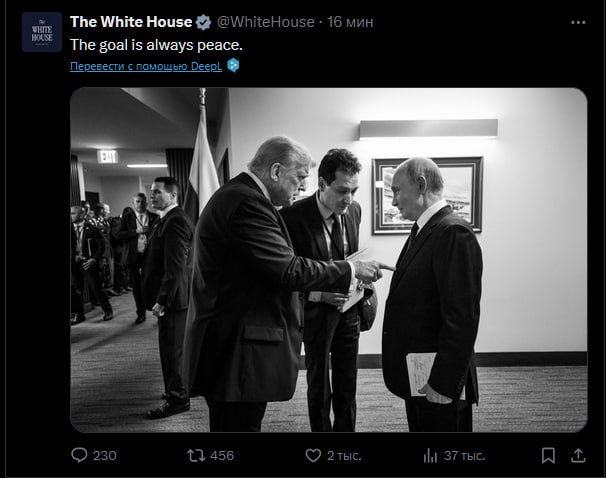Click the reply speech bubble icon
Image resolution: width=606 pixels, height=478 pixels.
point(80,455)
